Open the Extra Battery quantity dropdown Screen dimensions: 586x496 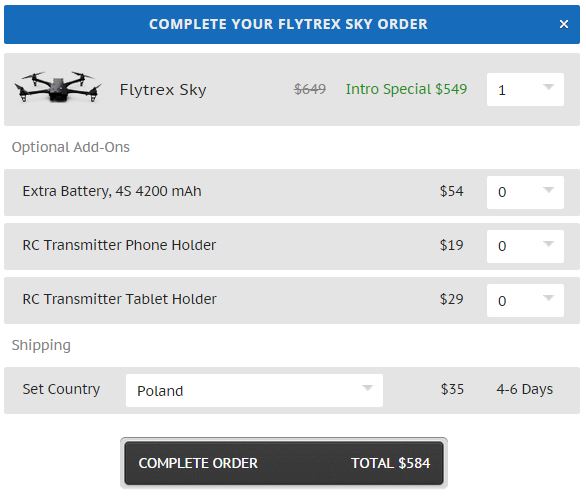[525, 192]
